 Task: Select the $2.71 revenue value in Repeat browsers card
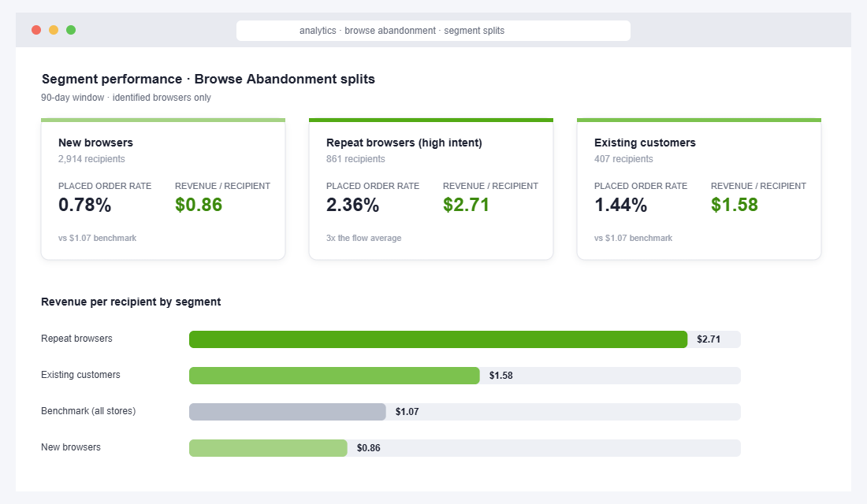tap(466, 205)
